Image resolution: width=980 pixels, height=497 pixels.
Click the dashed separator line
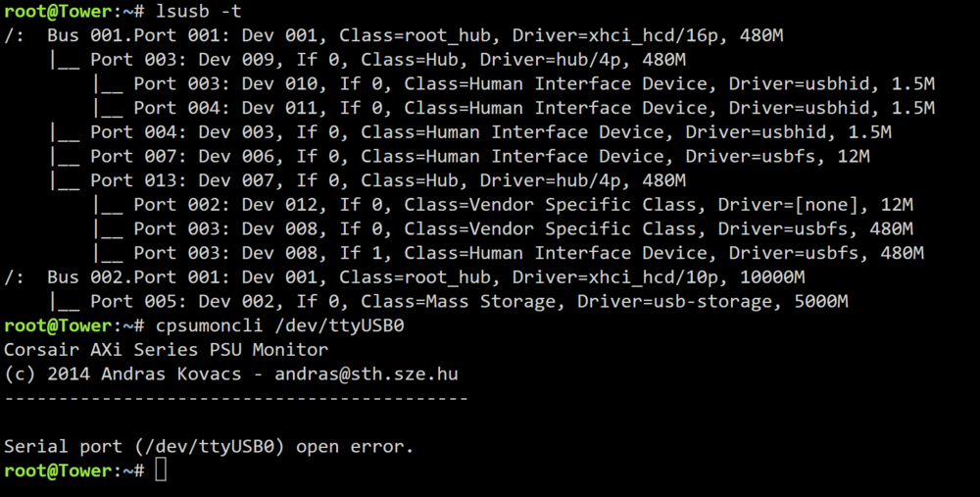236,398
